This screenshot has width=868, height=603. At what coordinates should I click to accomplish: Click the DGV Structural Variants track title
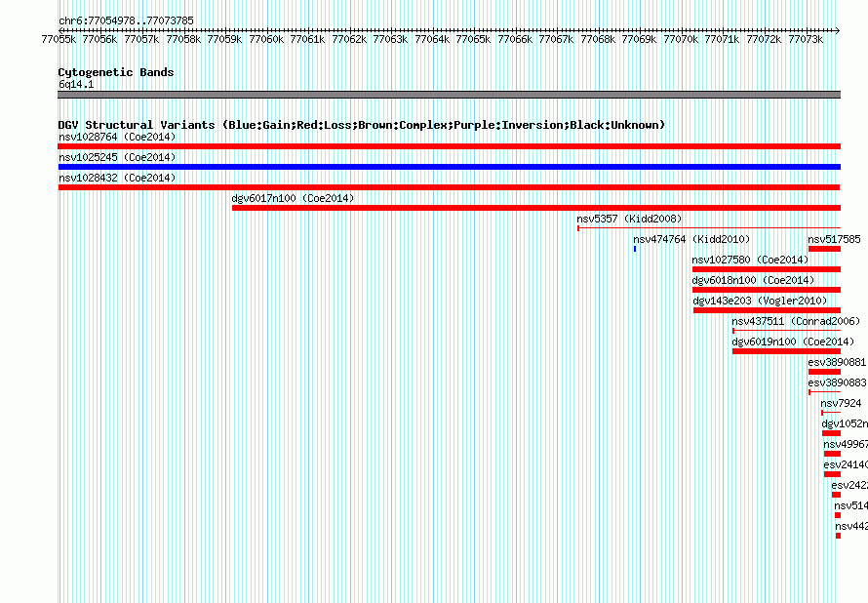pyautogui.click(x=362, y=125)
